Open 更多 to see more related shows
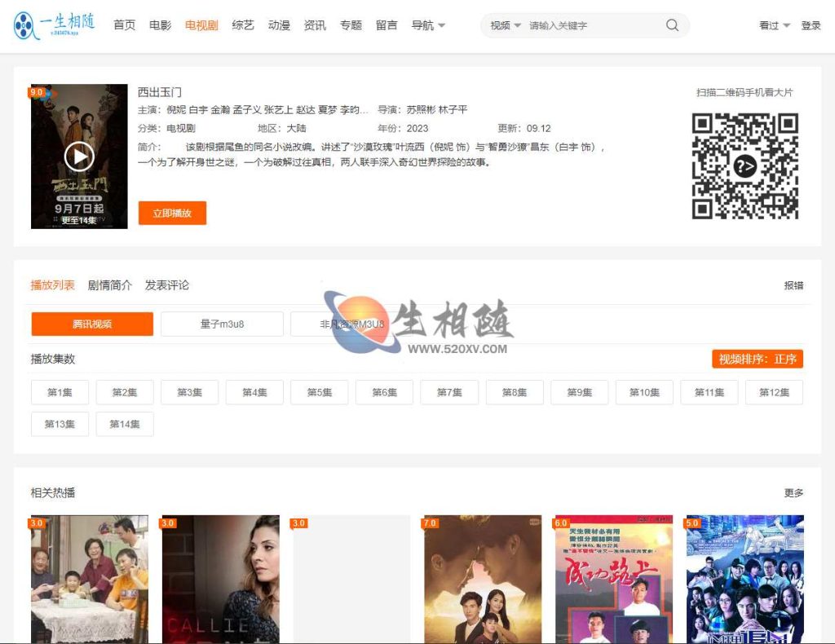This screenshot has height=644, width=835. coord(793,492)
